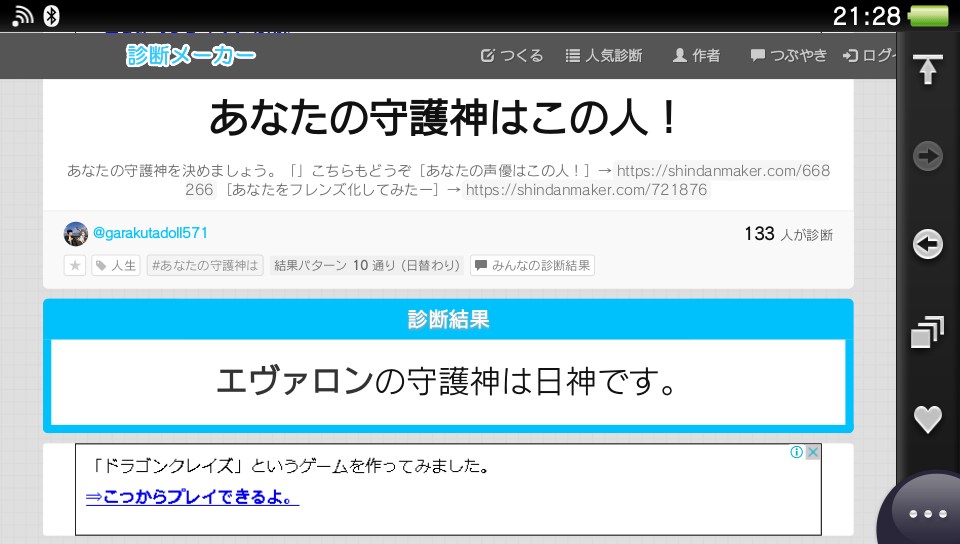The image size is (960, 544).
Task: Click the ad info (i) icon
Action: pos(797,452)
